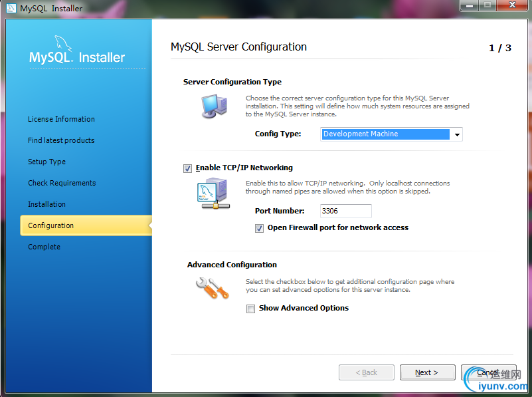The height and width of the screenshot is (397, 532).
Task: Click the "1 / 3" page indicator
Action: tap(499, 48)
